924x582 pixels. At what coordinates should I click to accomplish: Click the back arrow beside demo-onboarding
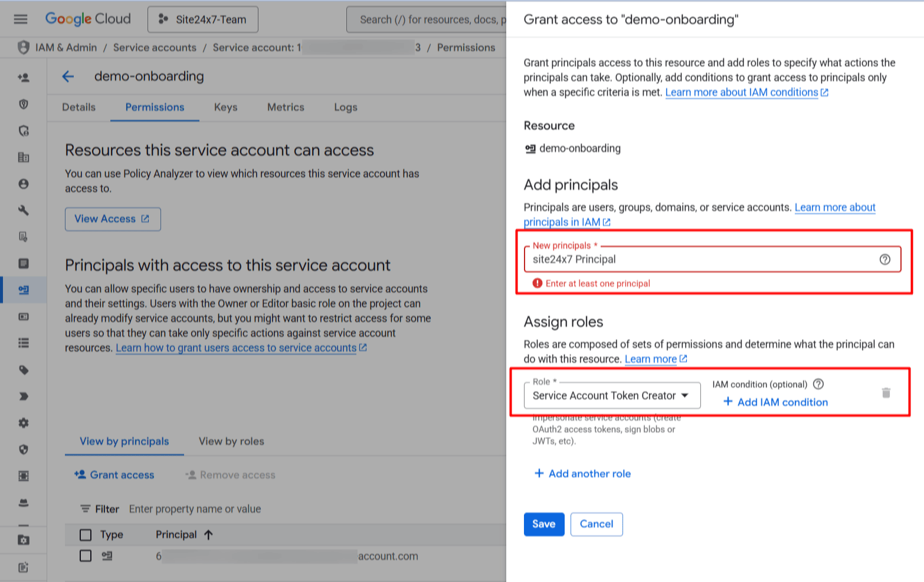tap(68, 77)
